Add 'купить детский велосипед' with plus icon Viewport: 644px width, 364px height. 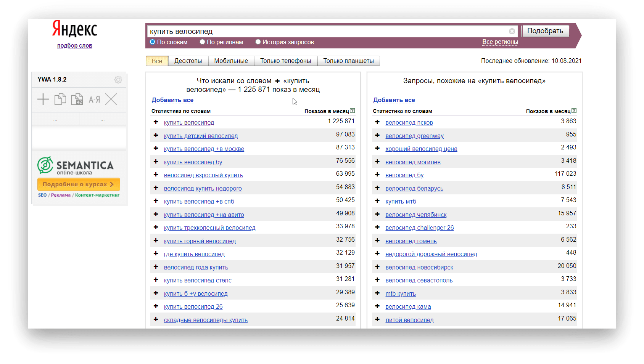(x=156, y=135)
